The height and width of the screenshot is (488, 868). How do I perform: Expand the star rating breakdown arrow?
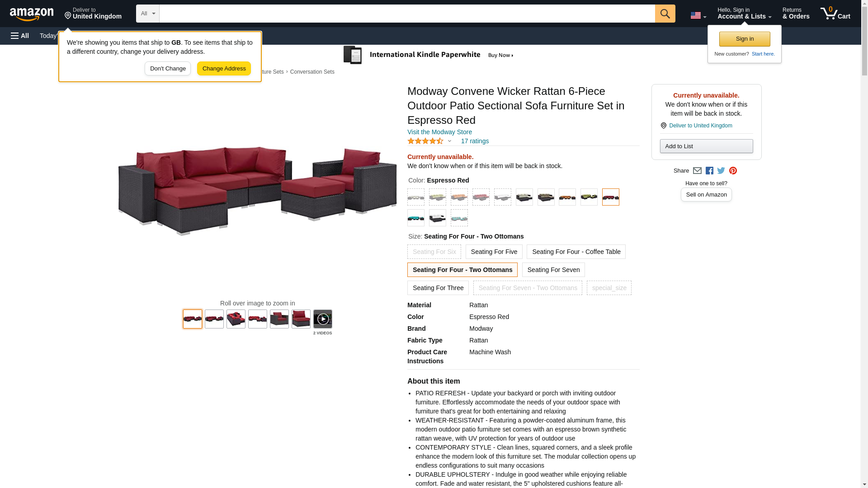[449, 141]
